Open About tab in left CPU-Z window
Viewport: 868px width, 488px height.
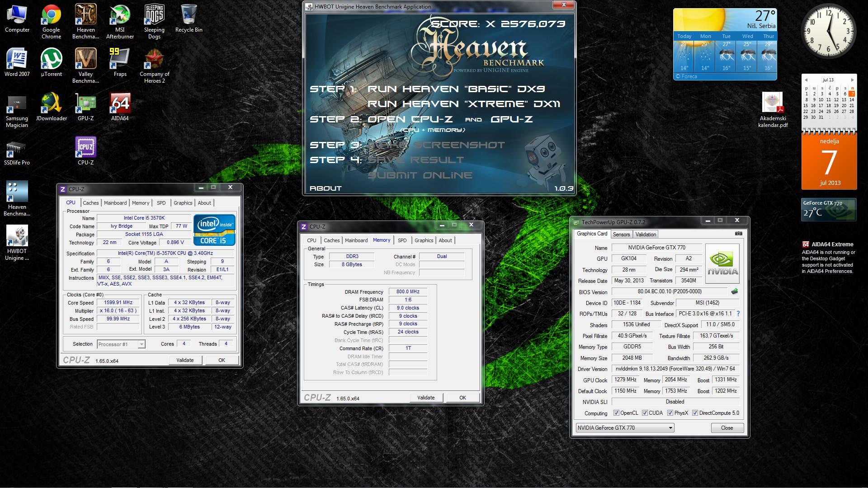click(x=204, y=203)
